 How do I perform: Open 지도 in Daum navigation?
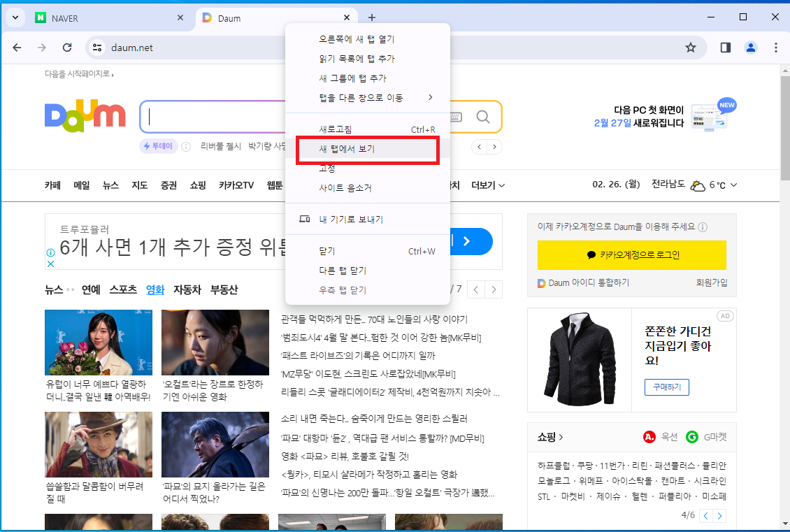pos(140,185)
